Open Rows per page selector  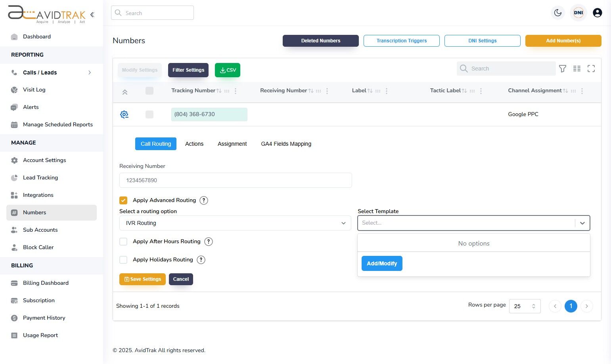(525, 306)
